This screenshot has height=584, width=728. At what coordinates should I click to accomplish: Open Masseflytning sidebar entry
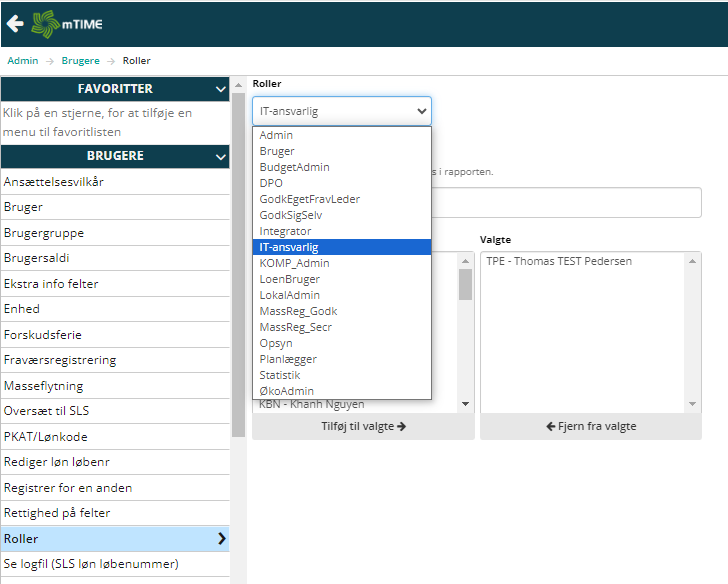point(44,386)
